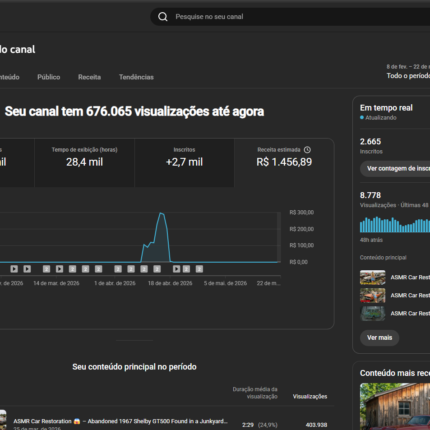430x430 pixels.
Task: Select the 'Tempo de exibição (horas)' metric card
Action: (x=84, y=163)
